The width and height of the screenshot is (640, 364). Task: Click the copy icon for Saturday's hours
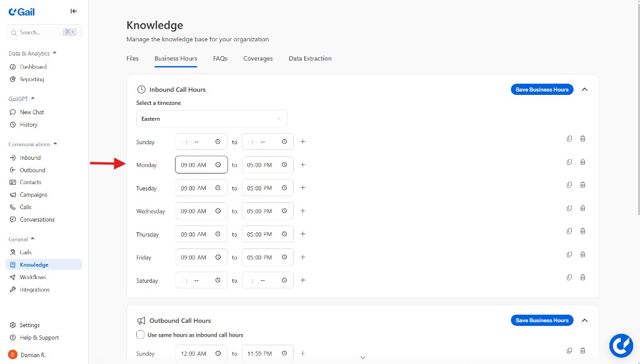pos(569,277)
